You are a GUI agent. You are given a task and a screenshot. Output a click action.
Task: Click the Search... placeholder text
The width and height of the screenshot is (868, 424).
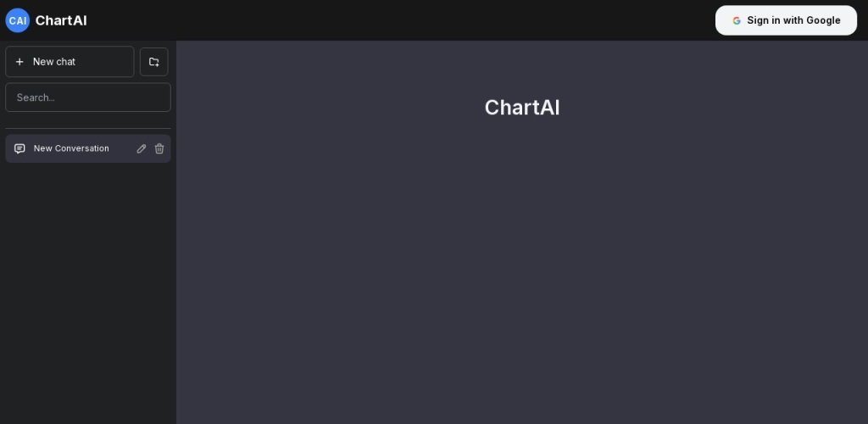coord(36,98)
